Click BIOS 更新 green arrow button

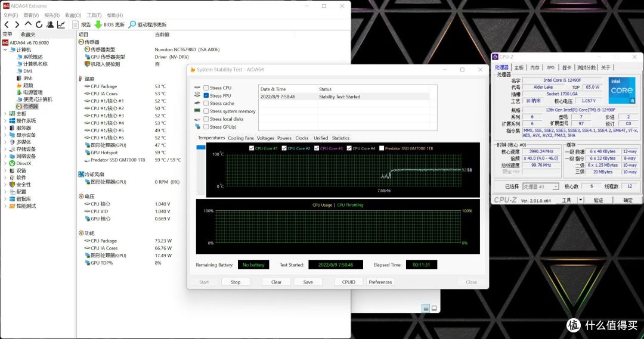110,24
